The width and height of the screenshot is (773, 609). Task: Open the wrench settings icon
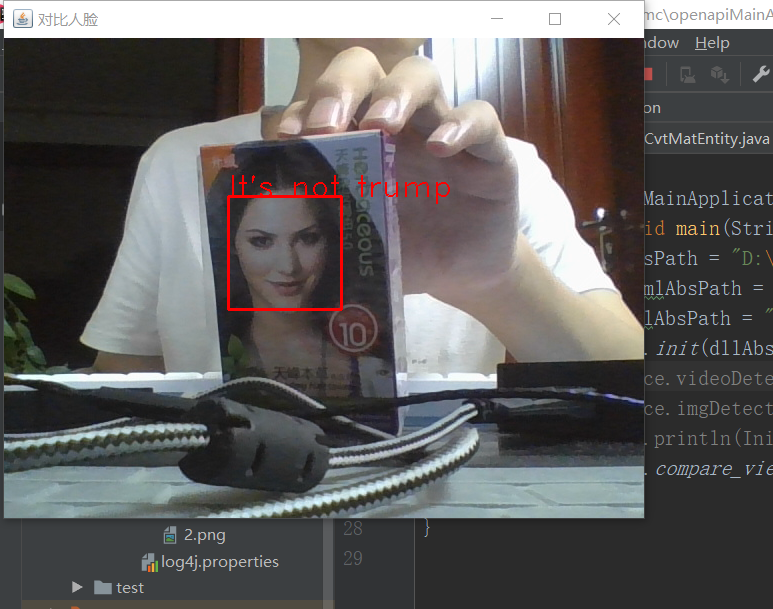pos(761,74)
